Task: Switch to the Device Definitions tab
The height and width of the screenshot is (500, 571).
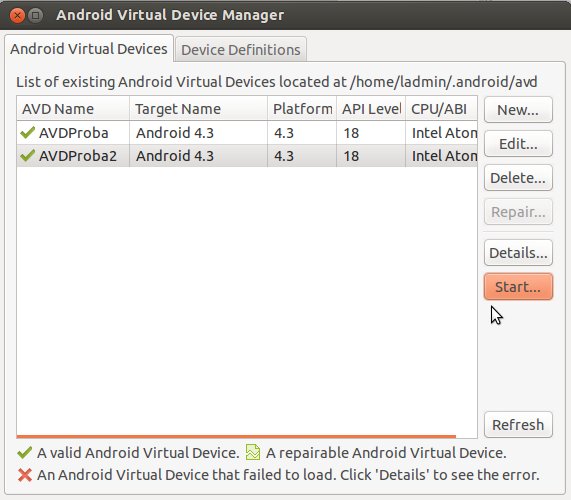Action: [241, 50]
